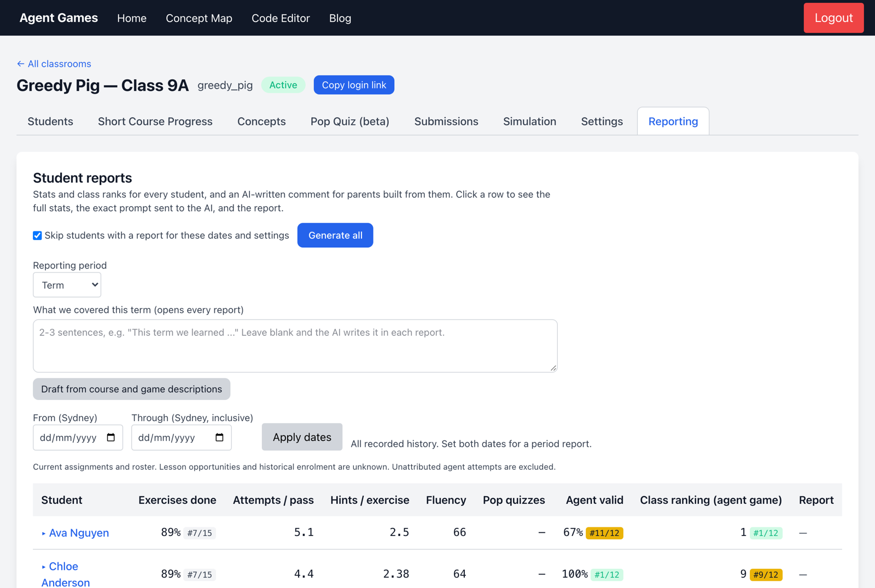Open the Simulation tab
The height and width of the screenshot is (588, 875).
pos(529,121)
